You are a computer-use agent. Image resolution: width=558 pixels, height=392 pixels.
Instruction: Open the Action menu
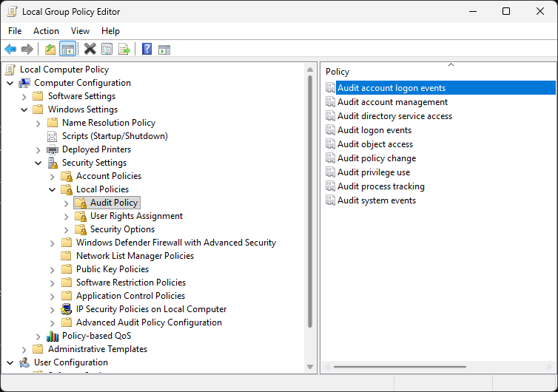click(x=46, y=31)
